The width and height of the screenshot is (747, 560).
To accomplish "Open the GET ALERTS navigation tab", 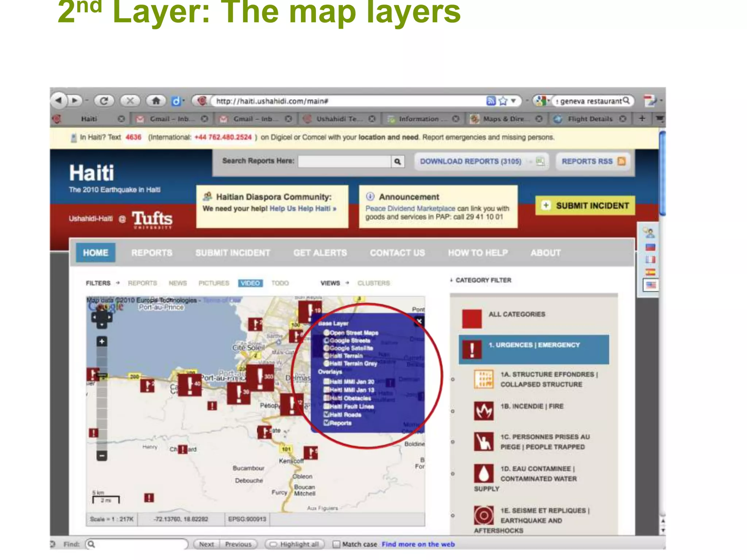I will 320,253.
